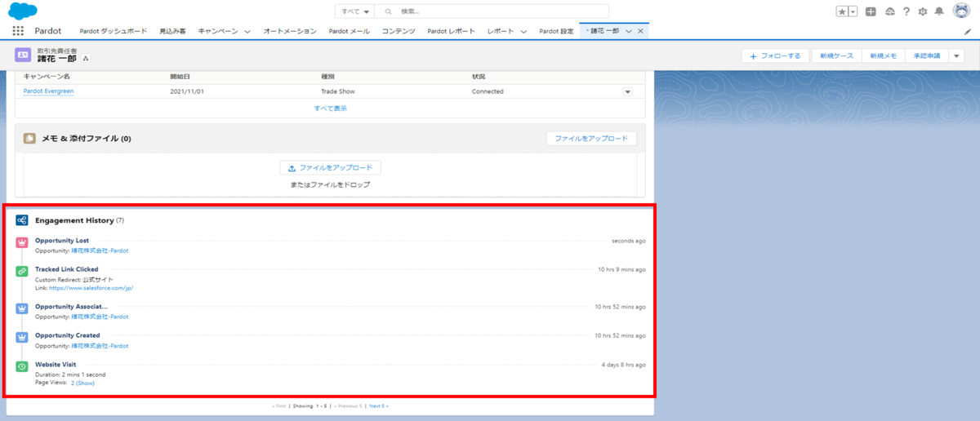Click Opportunity Lost crown icon
The width and height of the screenshot is (980, 421).
(21, 244)
